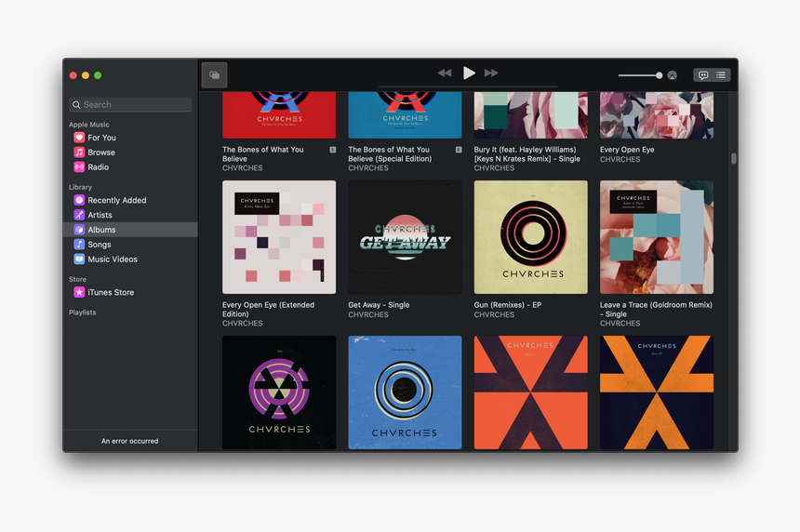Skip back to previous track
This screenshot has width=800, height=532.
click(x=445, y=73)
